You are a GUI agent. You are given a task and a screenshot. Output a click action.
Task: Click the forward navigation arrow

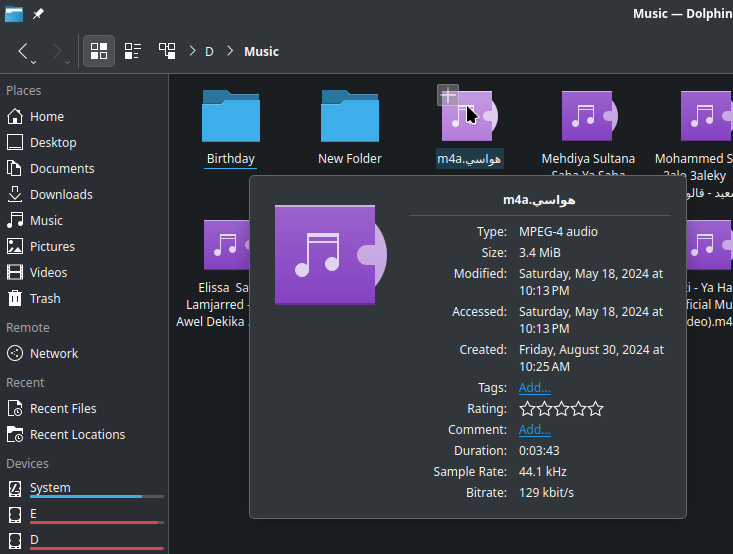[x=56, y=50]
